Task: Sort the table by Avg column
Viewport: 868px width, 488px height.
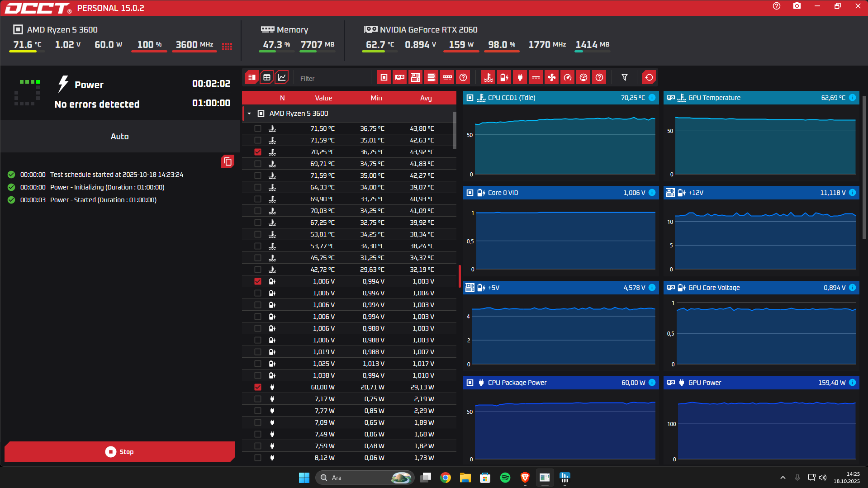Action: pyautogui.click(x=426, y=98)
